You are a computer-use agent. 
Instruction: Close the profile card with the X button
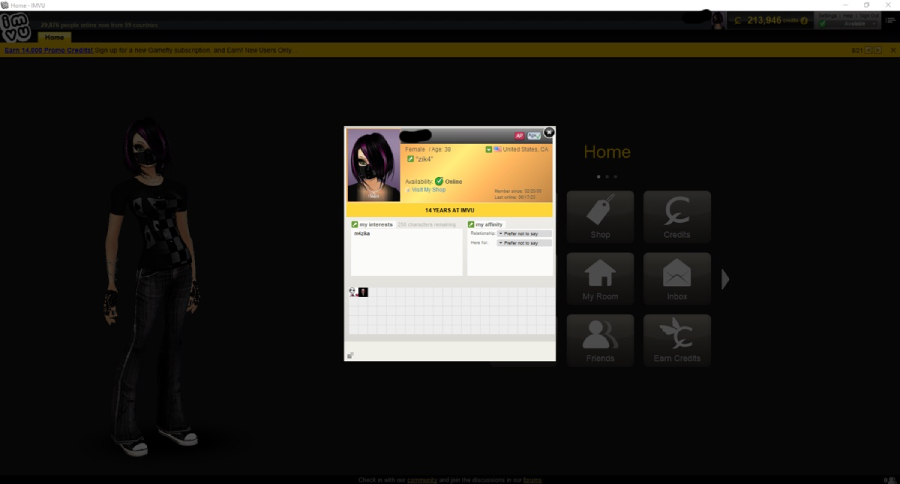click(549, 133)
